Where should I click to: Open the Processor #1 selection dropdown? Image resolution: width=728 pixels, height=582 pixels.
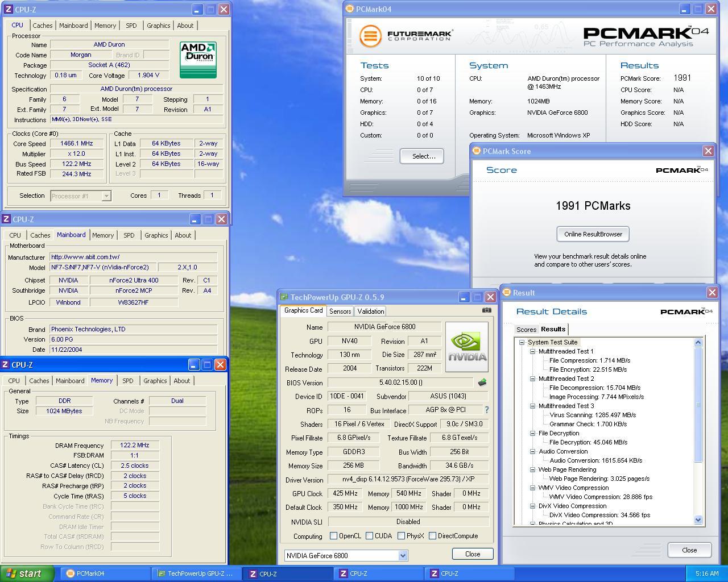(106, 196)
